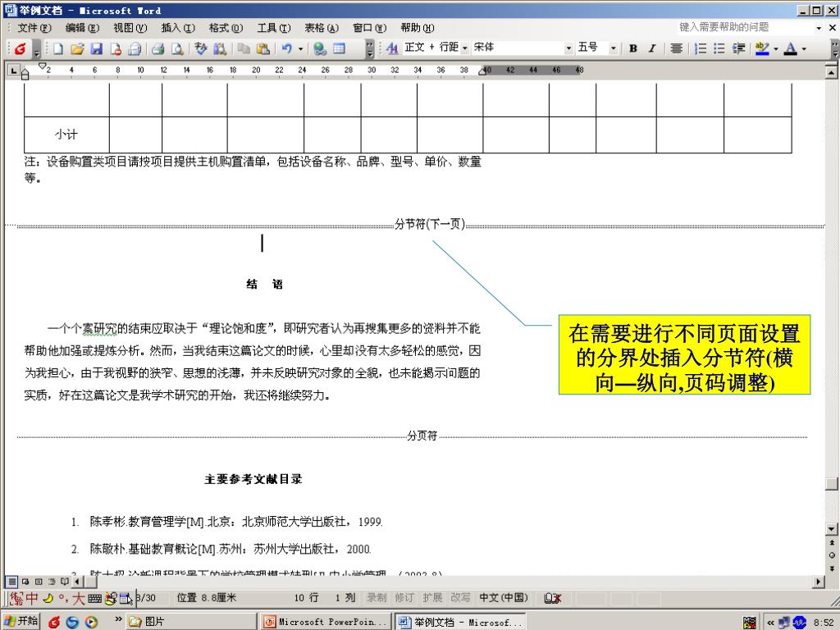Expand taskbar quick launch chevron
The width and height of the screenshot is (840, 630).
pos(118,619)
